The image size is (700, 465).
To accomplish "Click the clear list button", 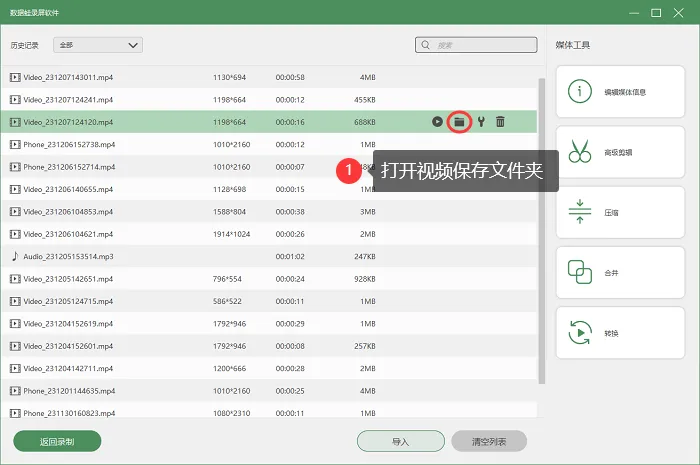I will pyautogui.click(x=489, y=441).
